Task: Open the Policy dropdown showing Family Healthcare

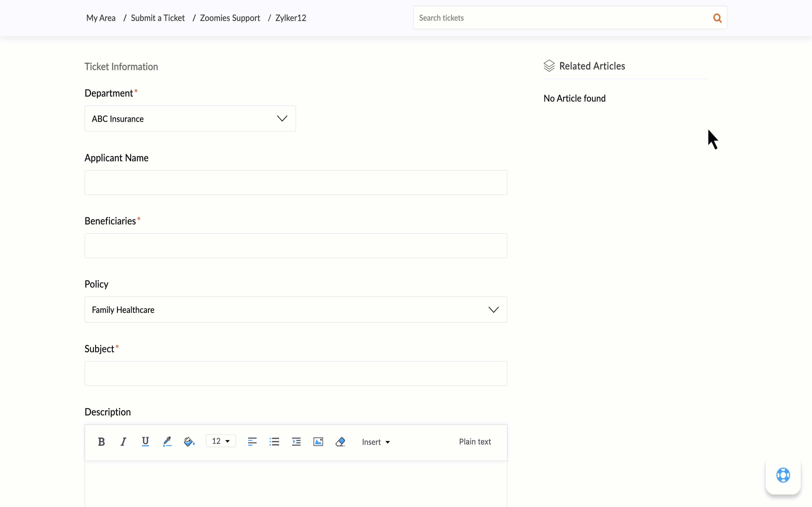Action: (x=295, y=310)
